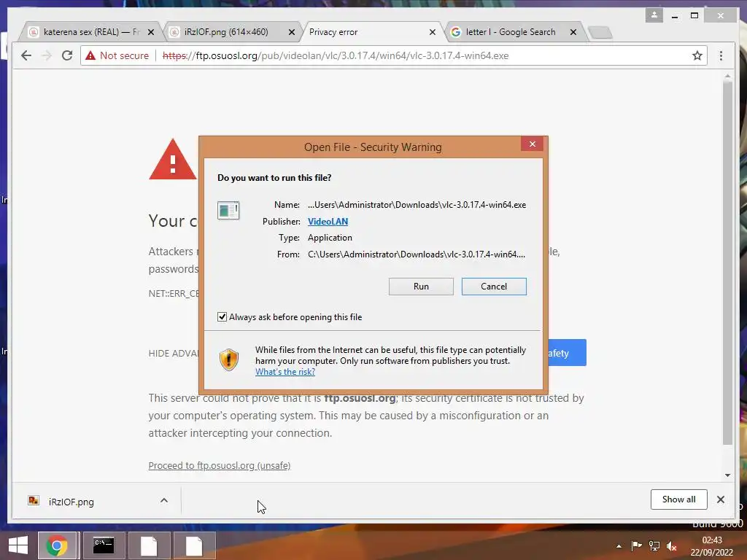747x560 pixels.
Task: Open the What's the risk? link
Action: (x=285, y=372)
